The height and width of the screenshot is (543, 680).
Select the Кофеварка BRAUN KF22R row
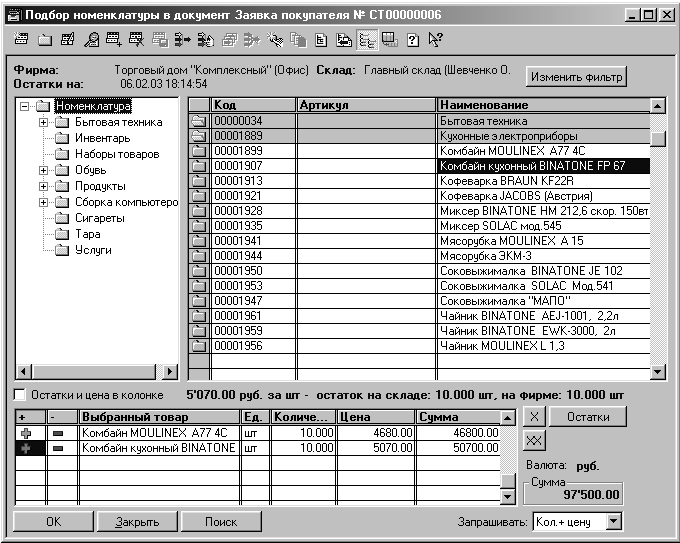pos(420,181)
